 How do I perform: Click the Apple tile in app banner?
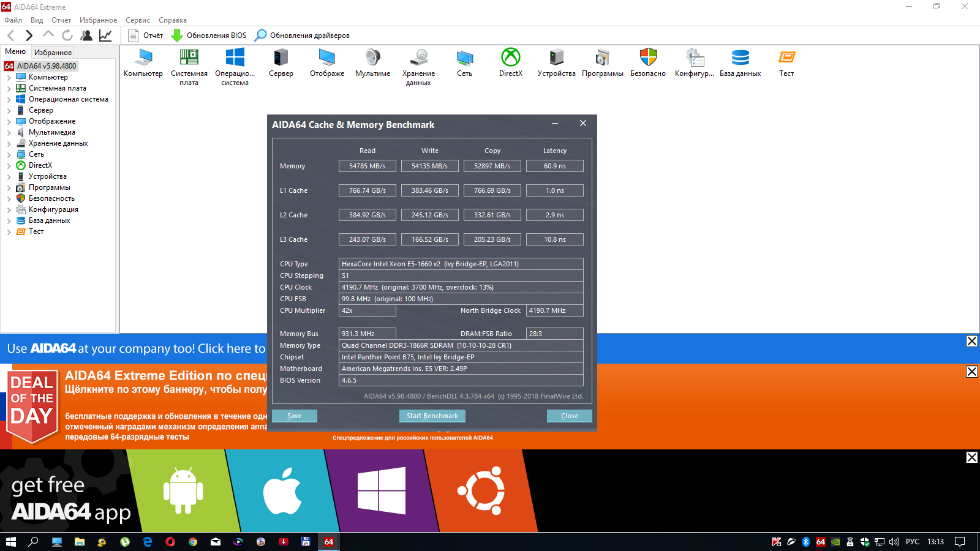pyautogui.click(x=282, y=490)
